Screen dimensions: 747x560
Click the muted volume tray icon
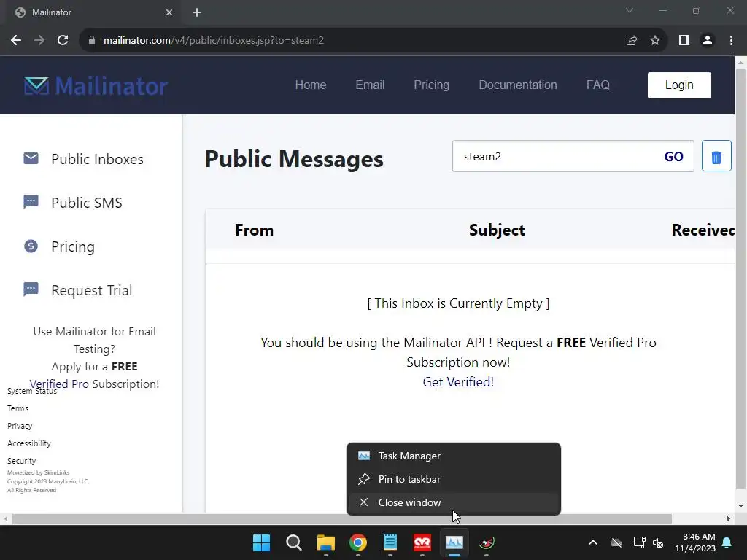point(658,542)
